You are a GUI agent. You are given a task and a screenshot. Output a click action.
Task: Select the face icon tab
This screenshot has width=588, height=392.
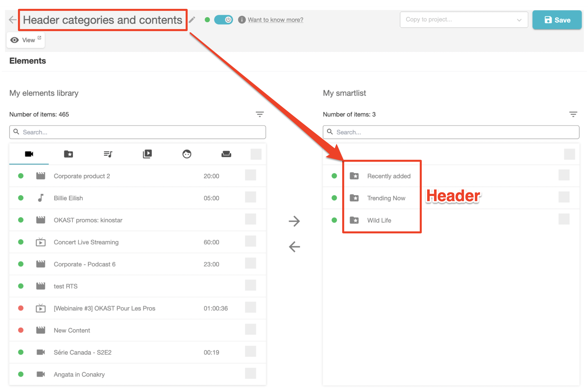[x=187, y=154]
